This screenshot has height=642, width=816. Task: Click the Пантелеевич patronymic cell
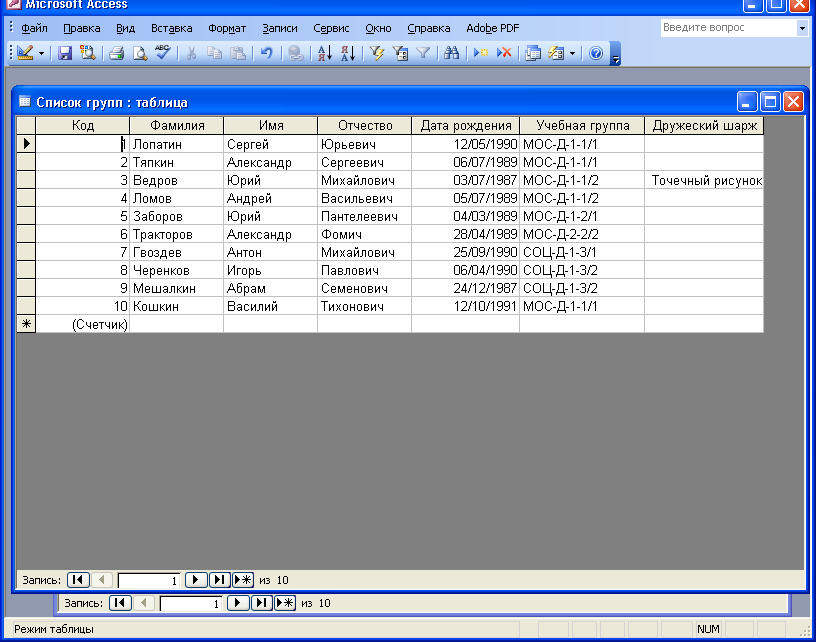[364, 216]
